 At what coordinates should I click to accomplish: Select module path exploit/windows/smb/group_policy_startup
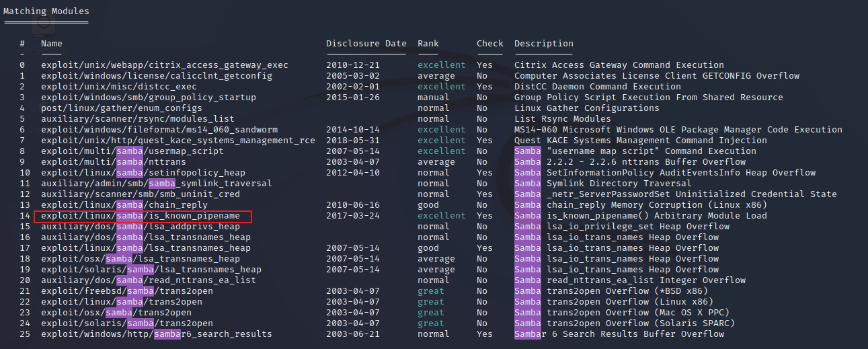[x=149, y=98]
